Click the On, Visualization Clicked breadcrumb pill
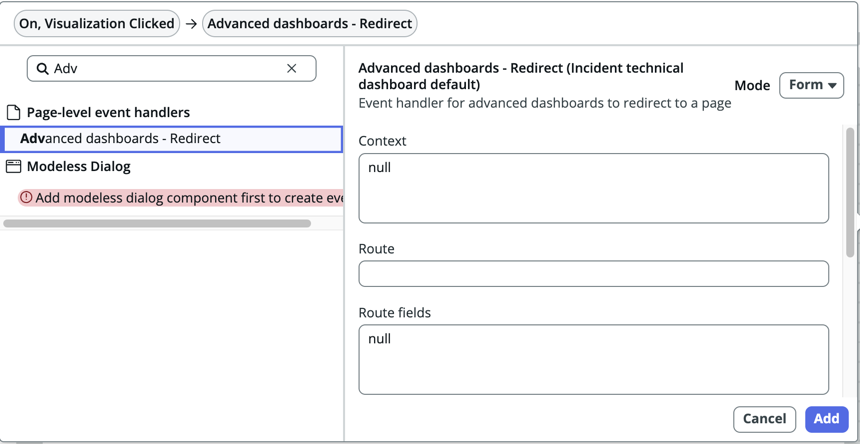Image resolution: width=860 pixels, height=444 pixels. pos(97,24)
